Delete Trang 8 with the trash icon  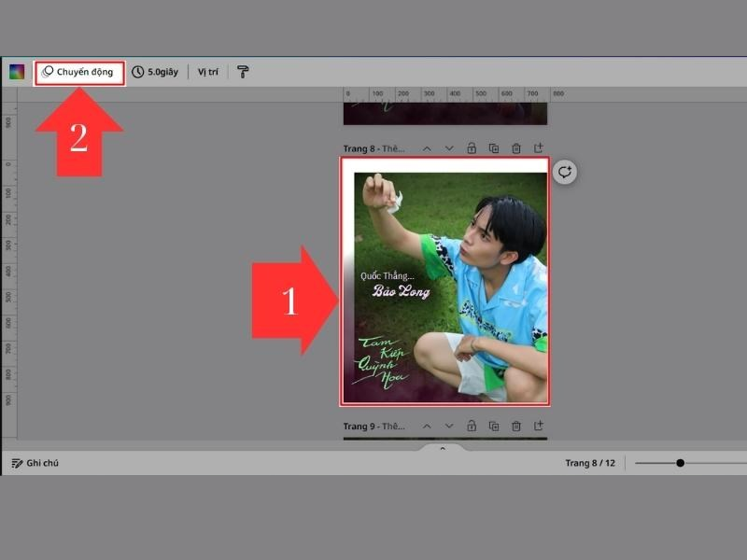(516, 148)
